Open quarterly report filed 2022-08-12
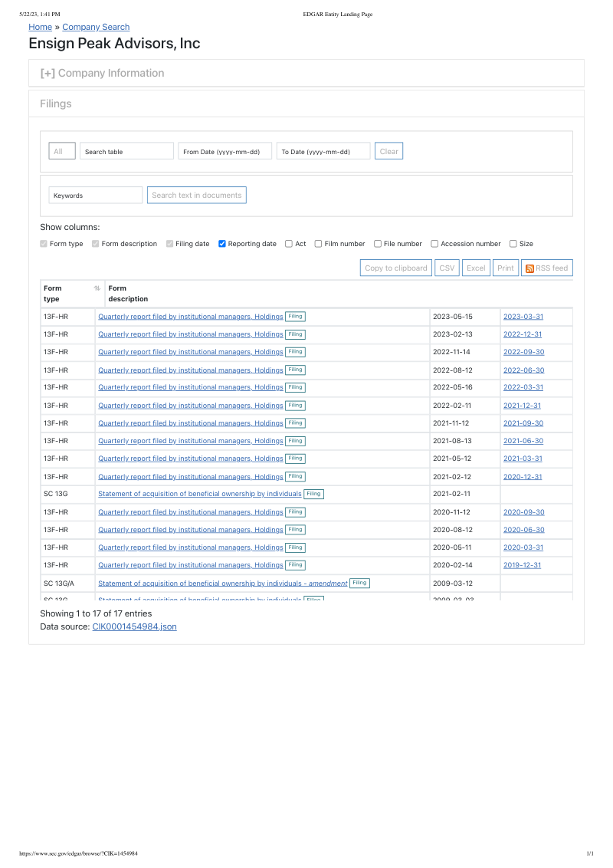The width and height of the screenshot is (613, 868). coord(190,370)
